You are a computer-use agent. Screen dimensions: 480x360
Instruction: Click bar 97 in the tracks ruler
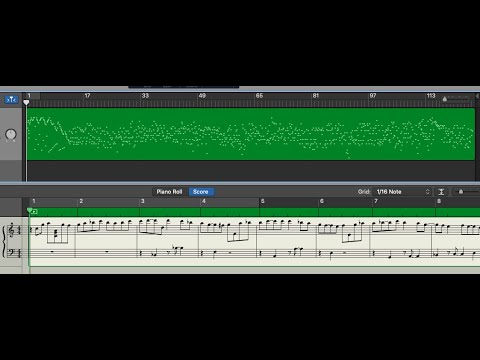coord(373,96)
